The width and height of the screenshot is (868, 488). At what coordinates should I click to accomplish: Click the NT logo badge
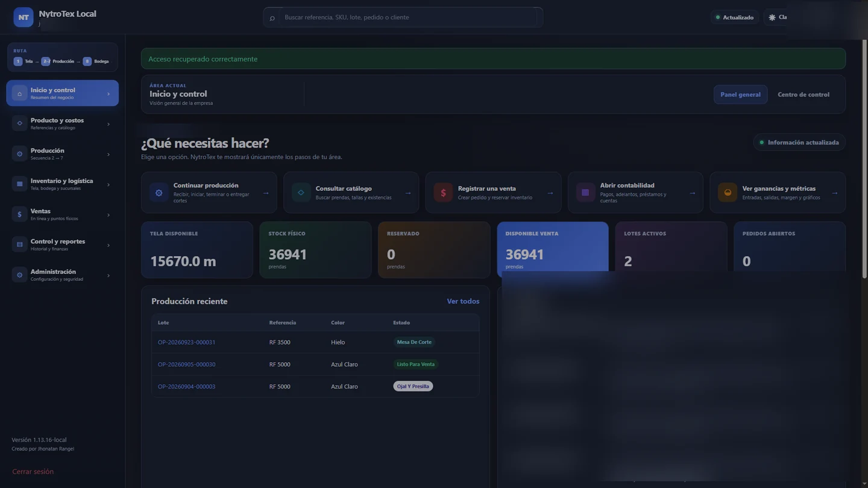[x=24, y=17]
